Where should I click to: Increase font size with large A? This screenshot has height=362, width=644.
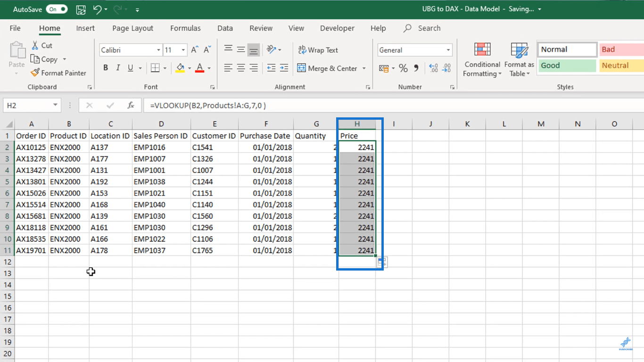tap(195, 49)
